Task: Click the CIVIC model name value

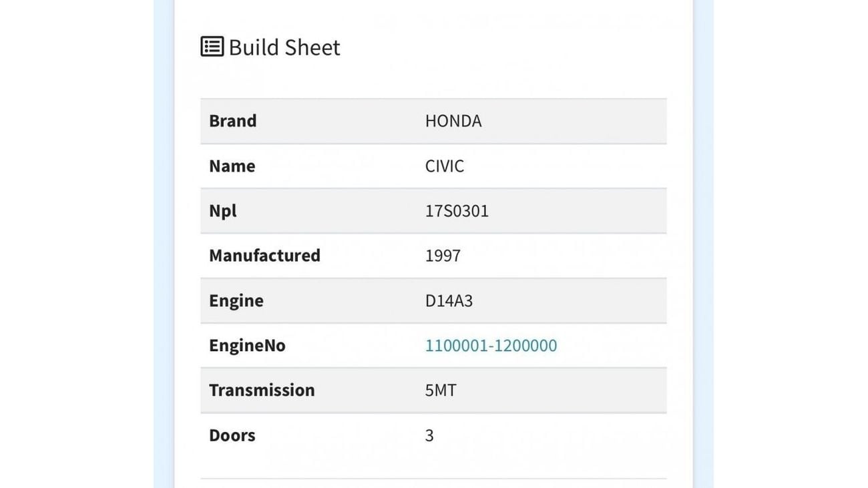Action: (x=445, y=166)
